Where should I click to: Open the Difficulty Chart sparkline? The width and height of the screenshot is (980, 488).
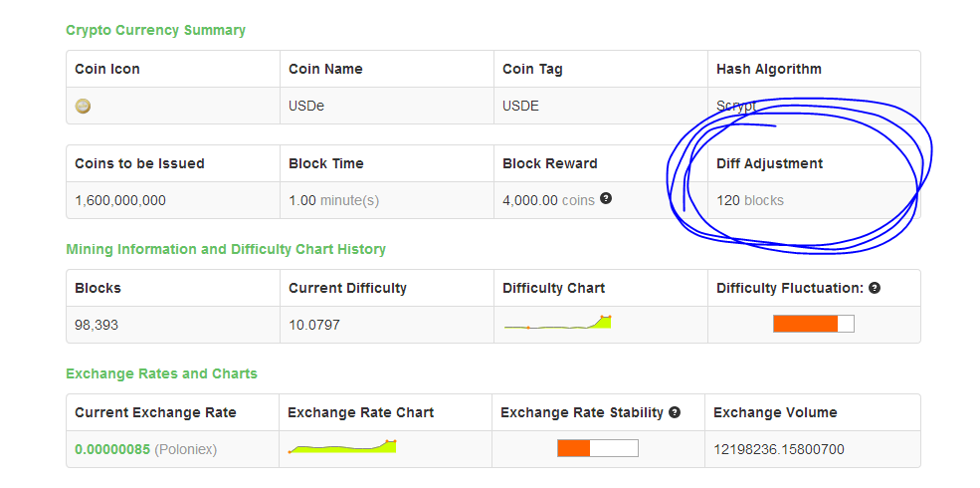pos(557,323)
